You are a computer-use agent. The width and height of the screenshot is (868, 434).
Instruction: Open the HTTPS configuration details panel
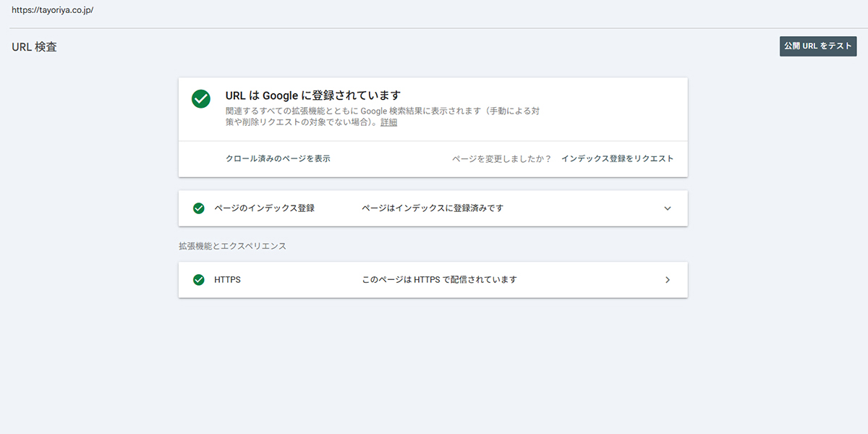click(x=668, y=279)
